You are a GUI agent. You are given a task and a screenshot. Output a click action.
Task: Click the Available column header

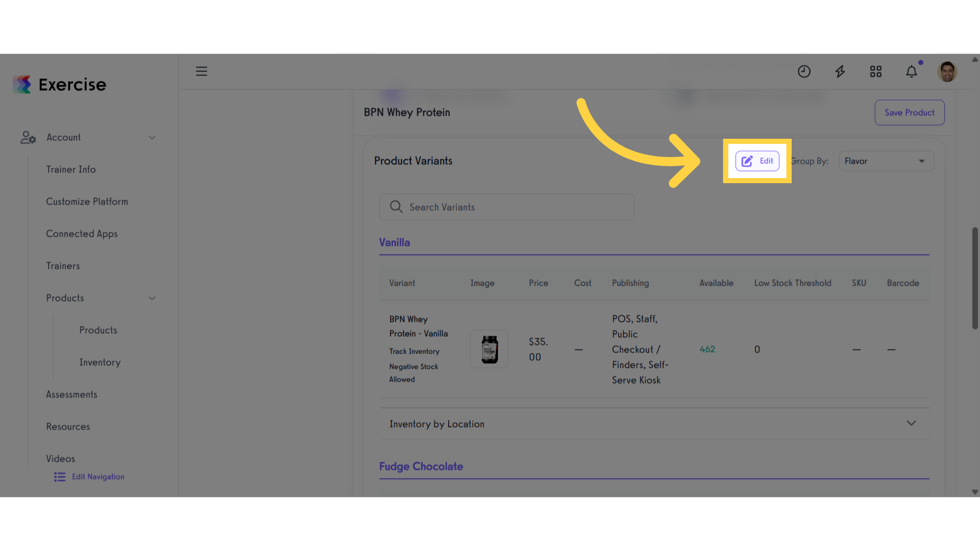(716, 283)
